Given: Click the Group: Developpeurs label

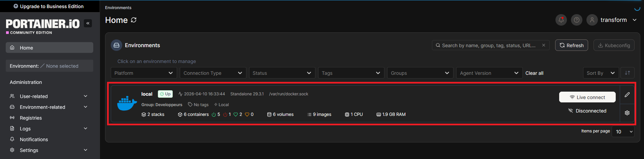Looking at the screenshot, I should (x=162, y=105).
